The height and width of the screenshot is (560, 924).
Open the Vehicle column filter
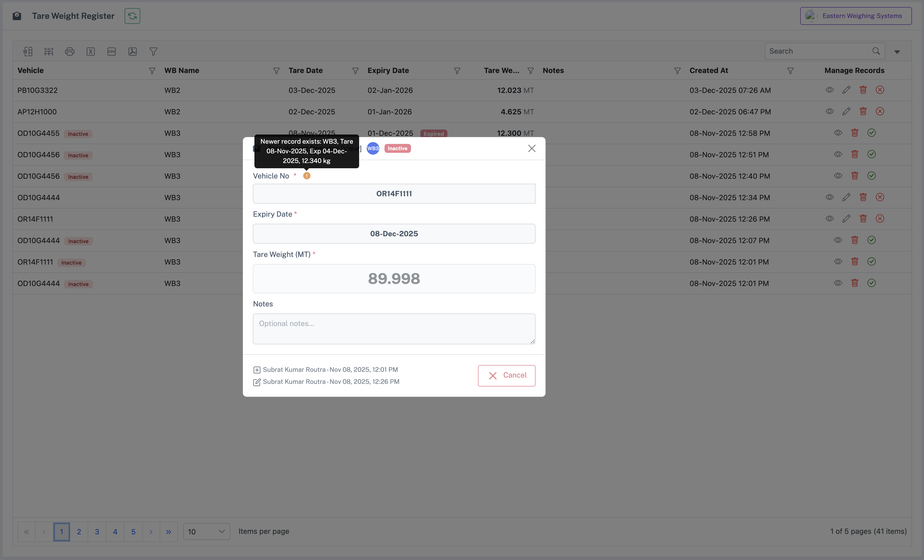click(152, 71)
